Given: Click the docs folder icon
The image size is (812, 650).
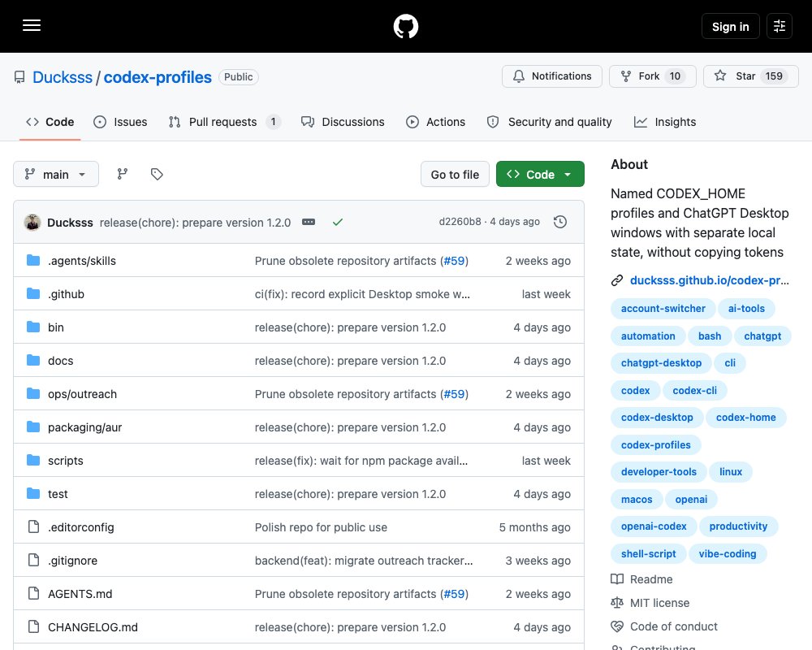Looking at the screenshot, I should 33,360.
